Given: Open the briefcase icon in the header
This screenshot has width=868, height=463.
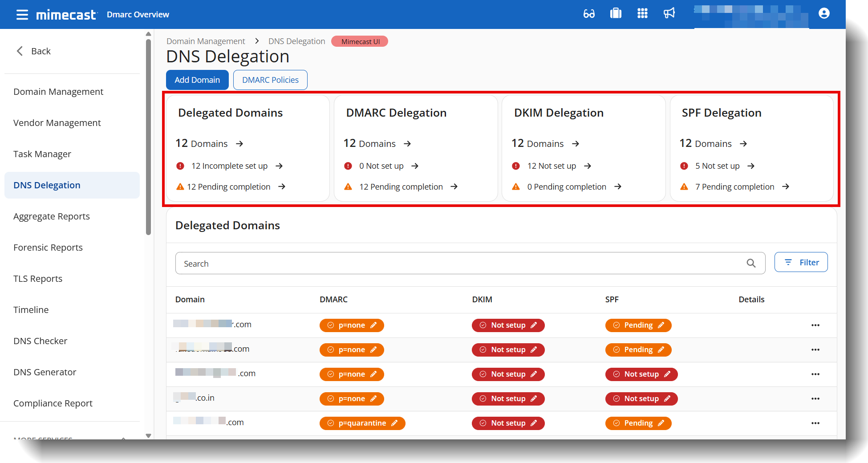Looking at the screenshot, I should (616, 14).
